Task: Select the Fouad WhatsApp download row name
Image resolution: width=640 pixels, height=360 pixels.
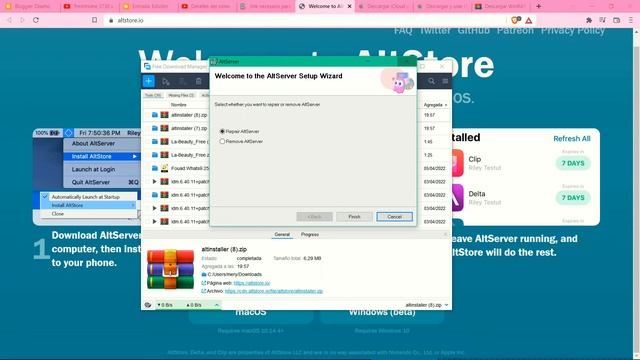Action: [x=189, y=168]
